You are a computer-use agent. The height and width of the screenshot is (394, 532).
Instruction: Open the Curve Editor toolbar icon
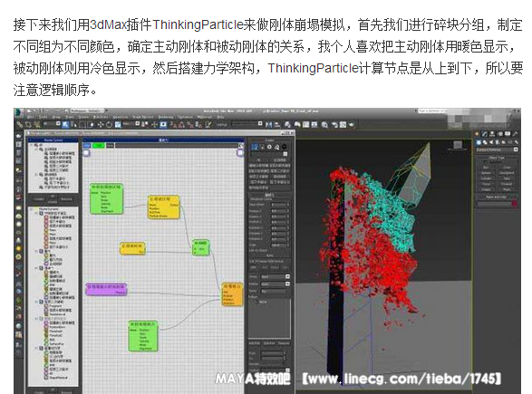click(x=305, y=124)
